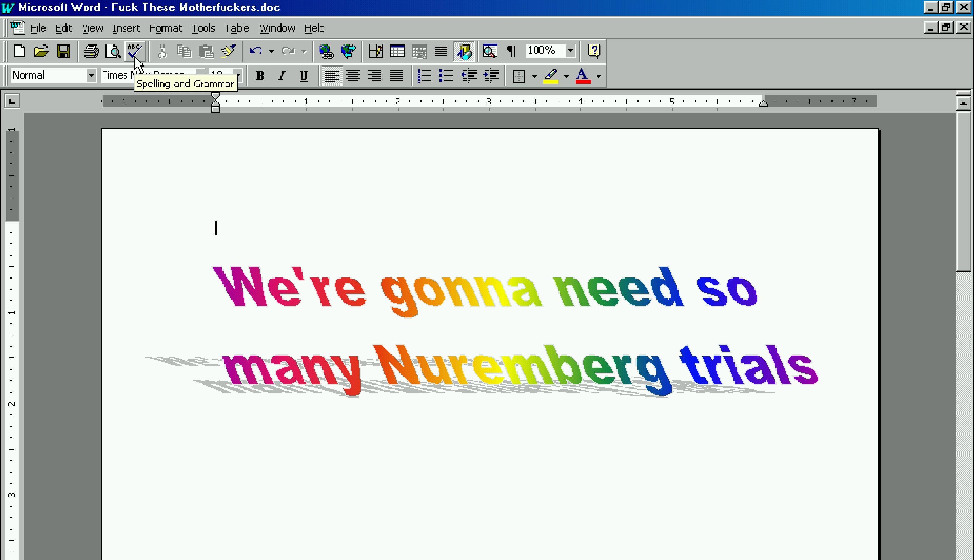
Task: Open the Tools menu
Action: [x=203, y=29]
